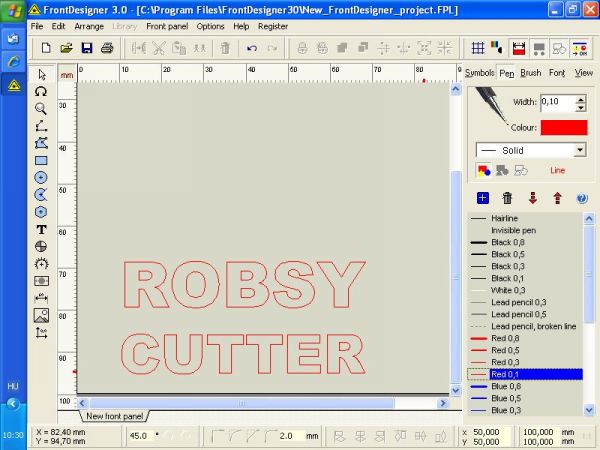Select the Circle drawing tool
This screenshot has width=600, height=450.
(x=41, y=177)
